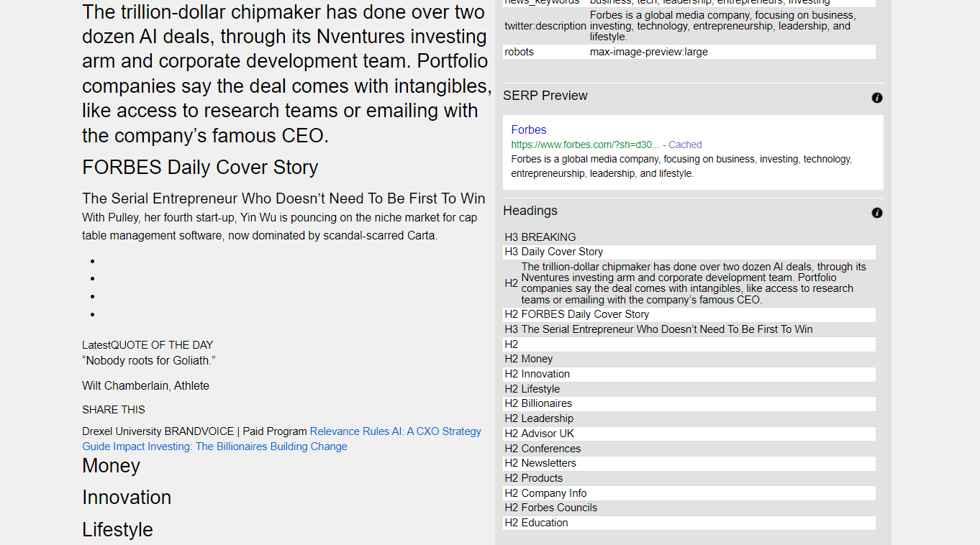
Task: Click the 'H2 Lifestyle' heading row
Action: point(689,389)
